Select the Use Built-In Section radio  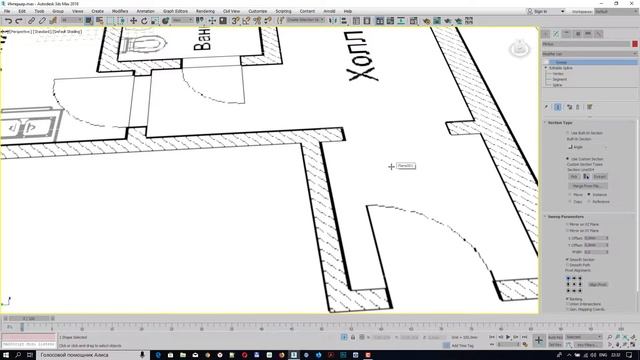(x=567, y=133)
